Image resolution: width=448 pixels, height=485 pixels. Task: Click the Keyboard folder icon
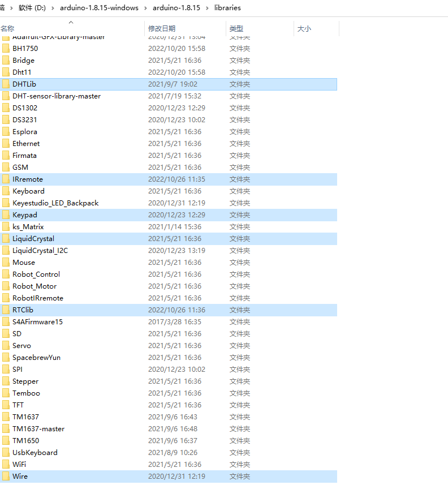click(x=6, y=191)
